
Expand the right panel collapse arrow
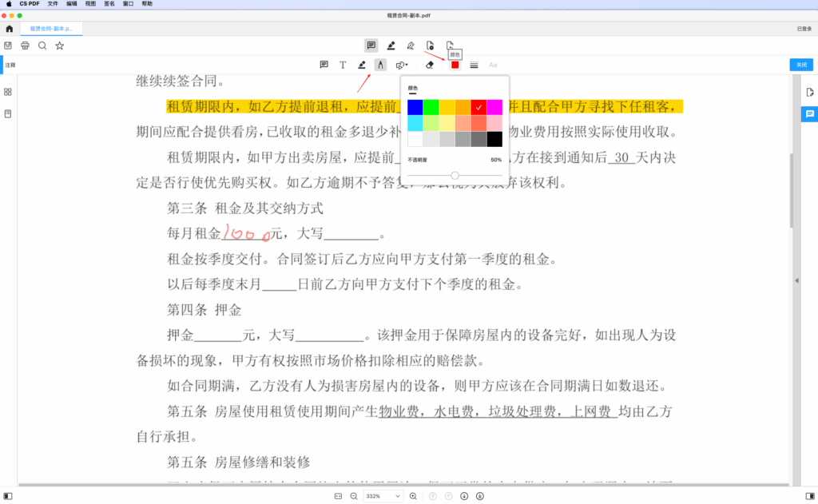click(x=796, y=280)
